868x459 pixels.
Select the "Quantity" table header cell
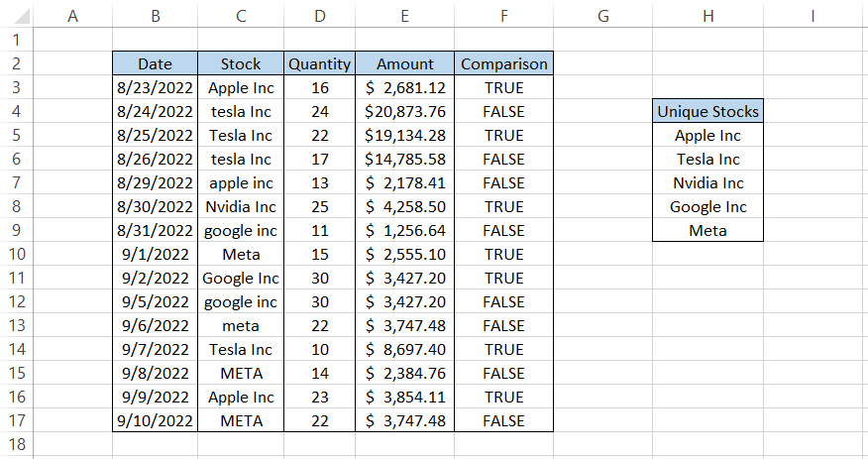coord(319,63)
